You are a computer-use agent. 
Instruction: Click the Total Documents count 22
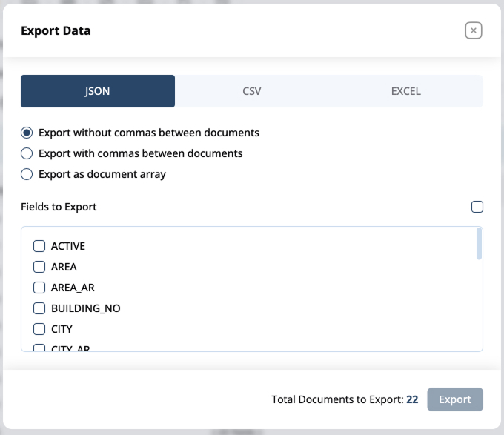[412, 399]
